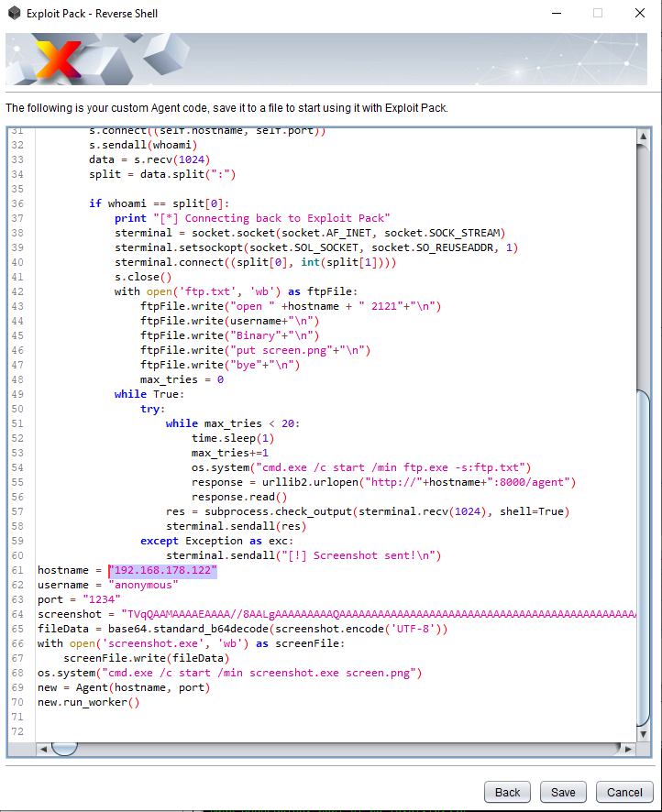Click the vertical scrollbar up arrow
Screen dimensions: 662x812
[643, 137]
